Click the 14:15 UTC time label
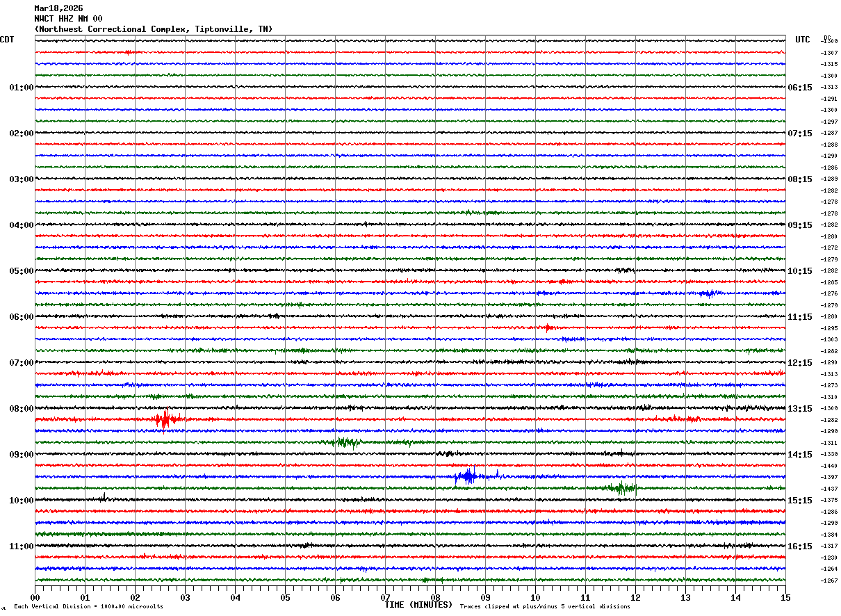841x616 pixels. pos(799,455)
